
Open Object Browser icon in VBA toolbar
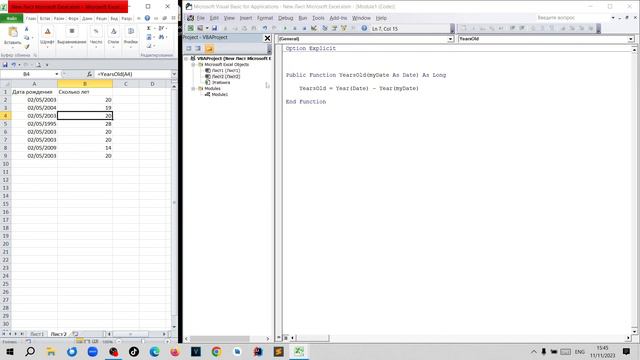344,28
